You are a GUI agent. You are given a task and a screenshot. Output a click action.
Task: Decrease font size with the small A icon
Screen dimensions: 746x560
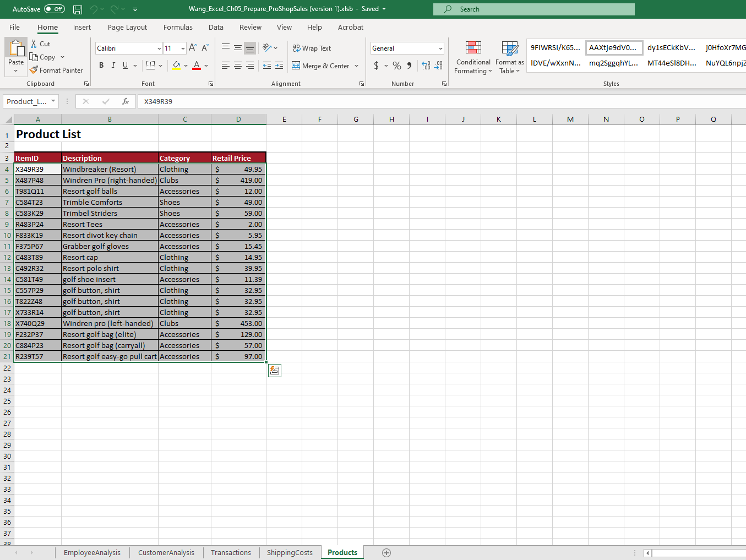click(x=205, y=48)
